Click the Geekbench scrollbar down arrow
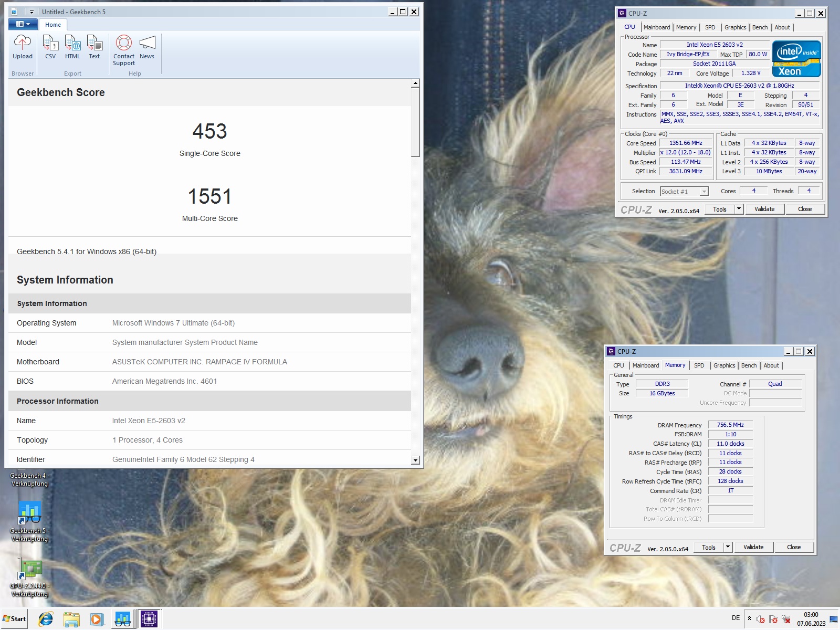The height and width of the screenshot is (630, 840). coord(415,460)
